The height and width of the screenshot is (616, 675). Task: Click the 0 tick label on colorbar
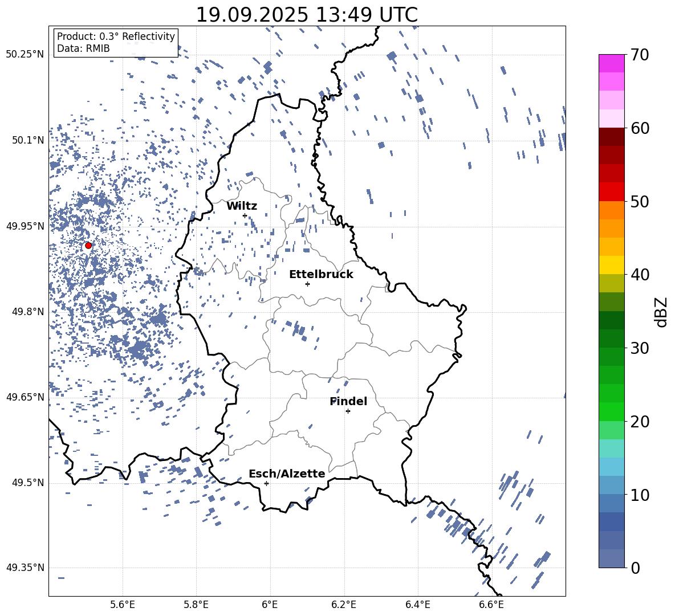(x=635, y=568)
